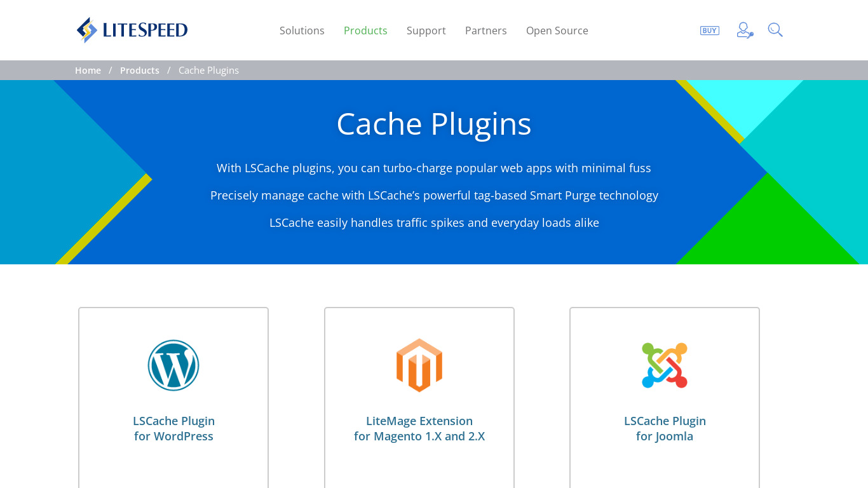Open the Solutions menu
Image resolution: width=868 pixels, height=488 pixels.
(x=302, y=30)
